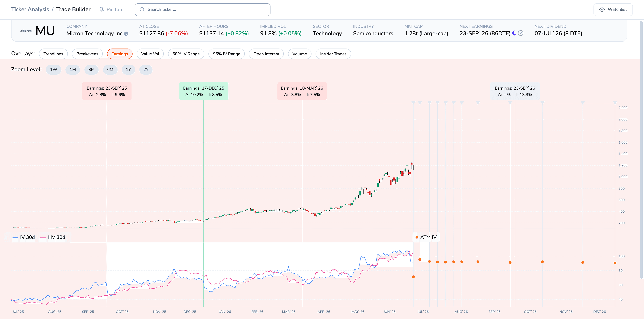Focus the Search ticker input field
Viewport: 644px width, 319px height.
[203, 10]
